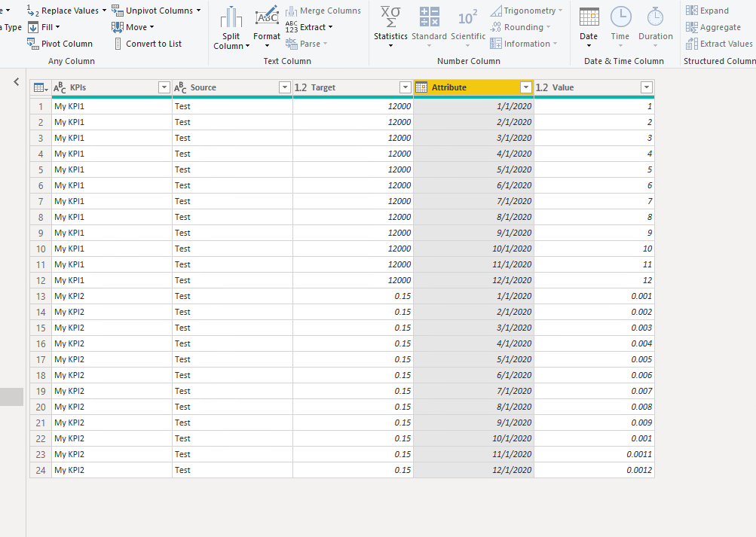The image size is (756, 537).
Task: Open the Duration stopwatch tool
Action: [655, 17]
